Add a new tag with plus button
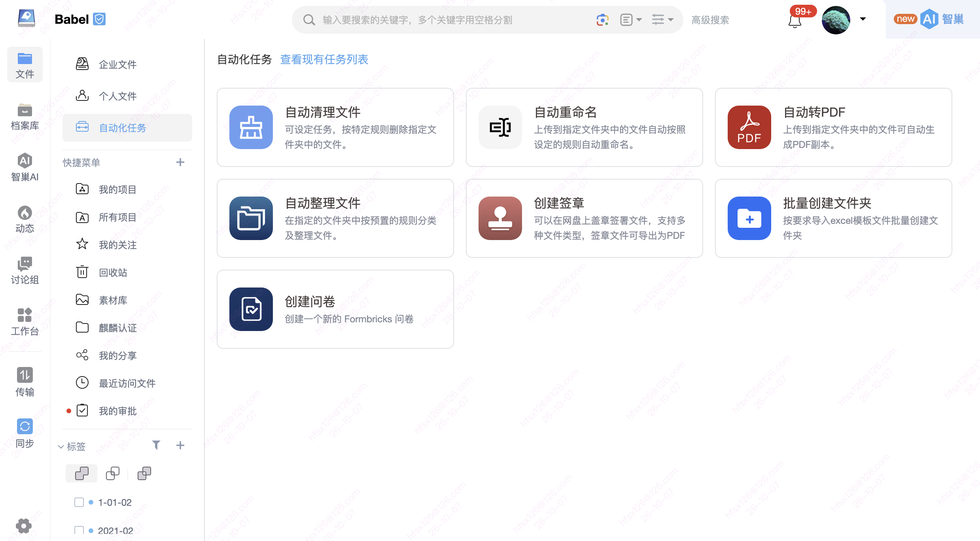 (x=180, y=445)
